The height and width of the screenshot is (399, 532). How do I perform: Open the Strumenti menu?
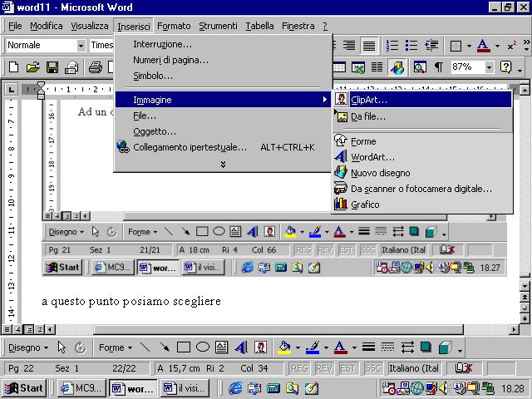click(218, 26)
